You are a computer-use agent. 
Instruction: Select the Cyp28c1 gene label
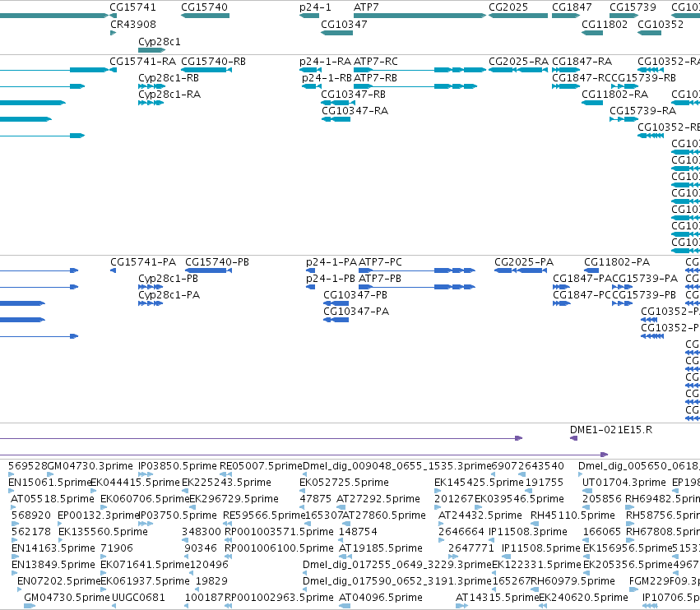(160, 41)
